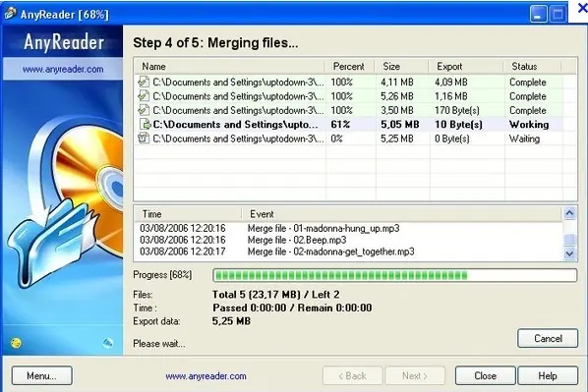Select the row with 1,16 MB export
588x392 pixels.
coord(349,96)
